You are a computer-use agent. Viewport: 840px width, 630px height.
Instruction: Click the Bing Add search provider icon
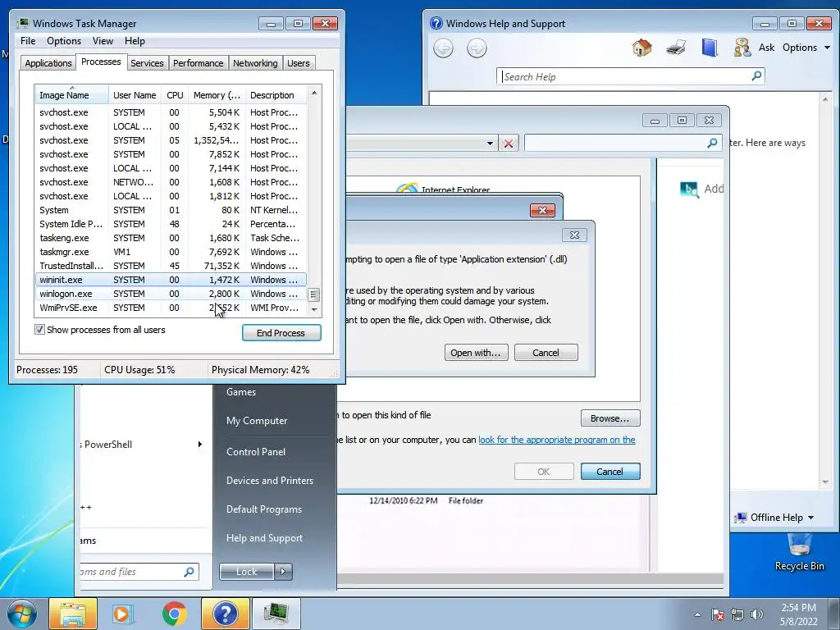click(x=689, y=189)
